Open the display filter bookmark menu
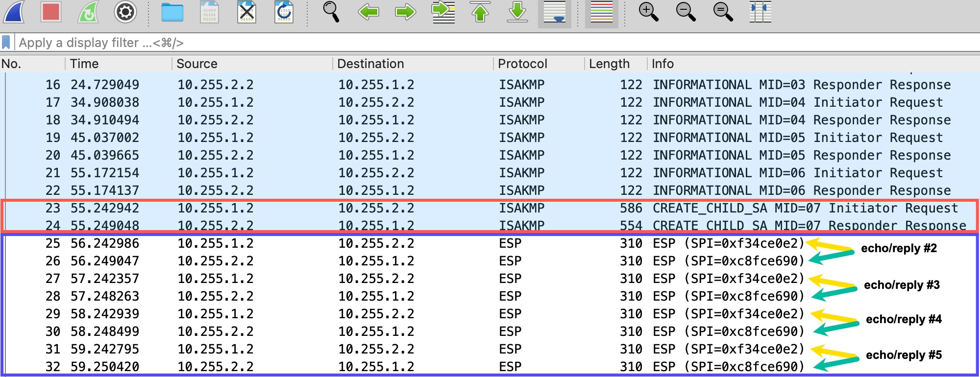Viewport: 980px width, 377px height. (6, 43)
